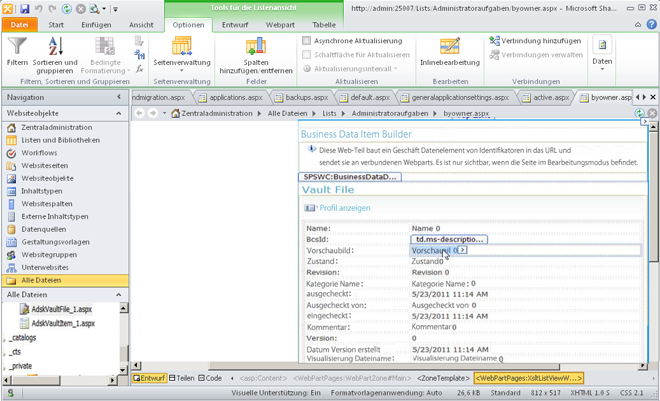Click Administratoraufgaben in the breadcrumb

point(390,113)
